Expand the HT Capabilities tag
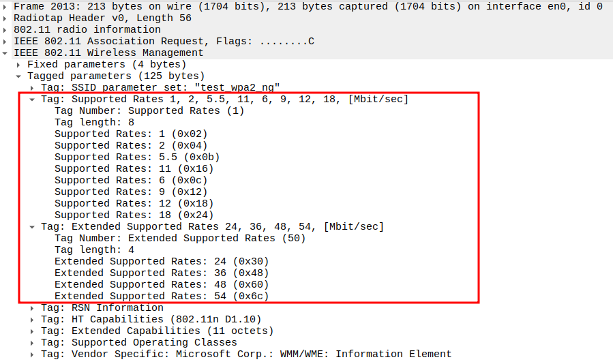The height and width of the screenshot is (364, 613). point(32,319)
